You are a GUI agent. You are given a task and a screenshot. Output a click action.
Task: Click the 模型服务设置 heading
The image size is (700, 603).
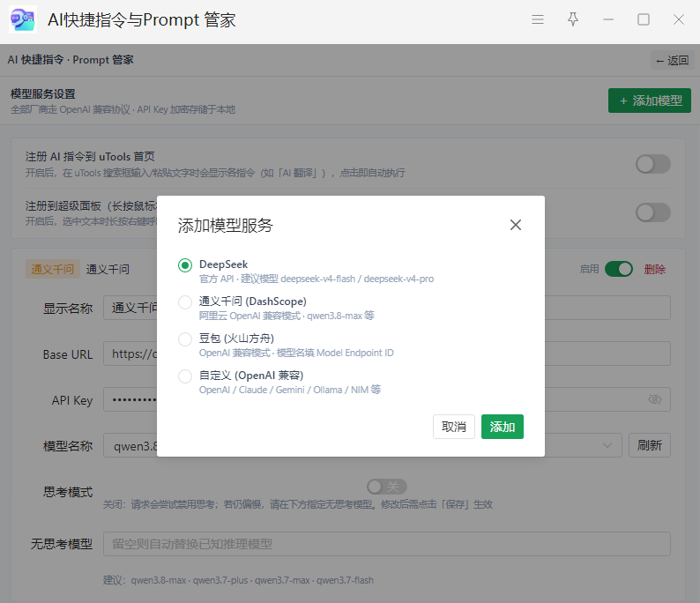click(x=43, y=93)
